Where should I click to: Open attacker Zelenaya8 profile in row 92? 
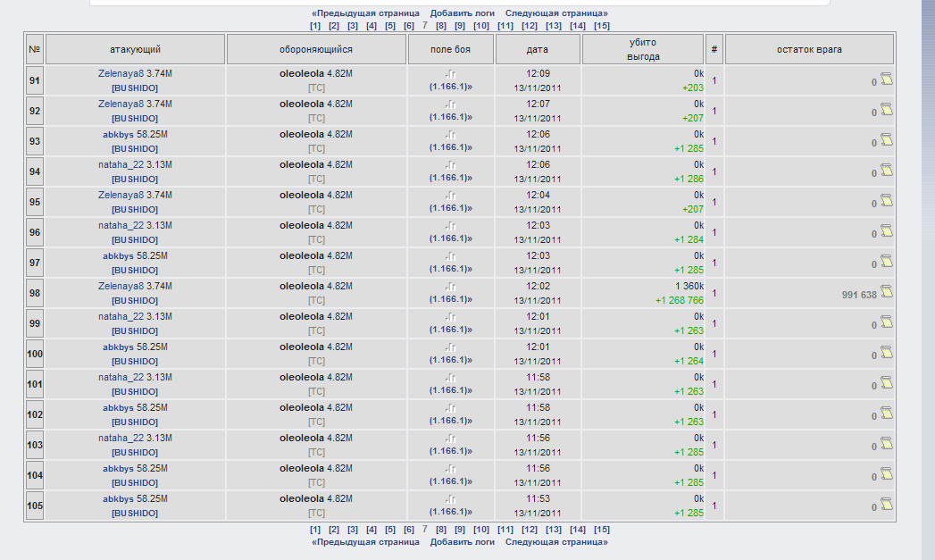[x=121, y=104]
